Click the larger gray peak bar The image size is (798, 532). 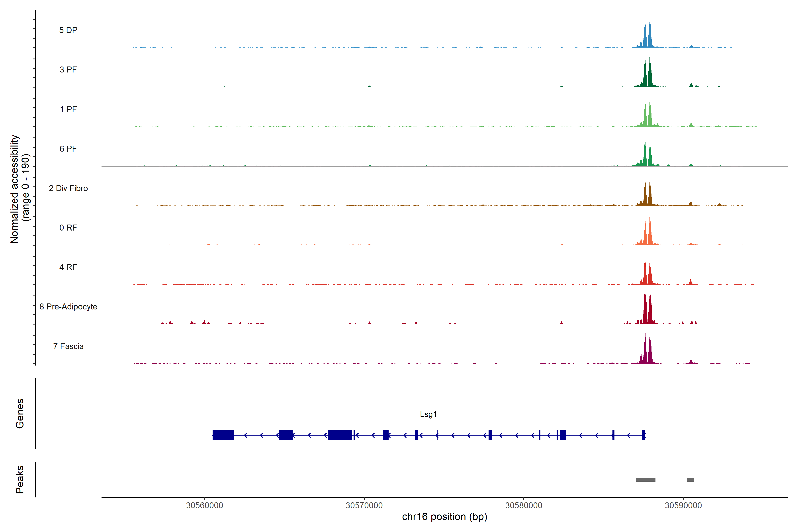point(646,480)
